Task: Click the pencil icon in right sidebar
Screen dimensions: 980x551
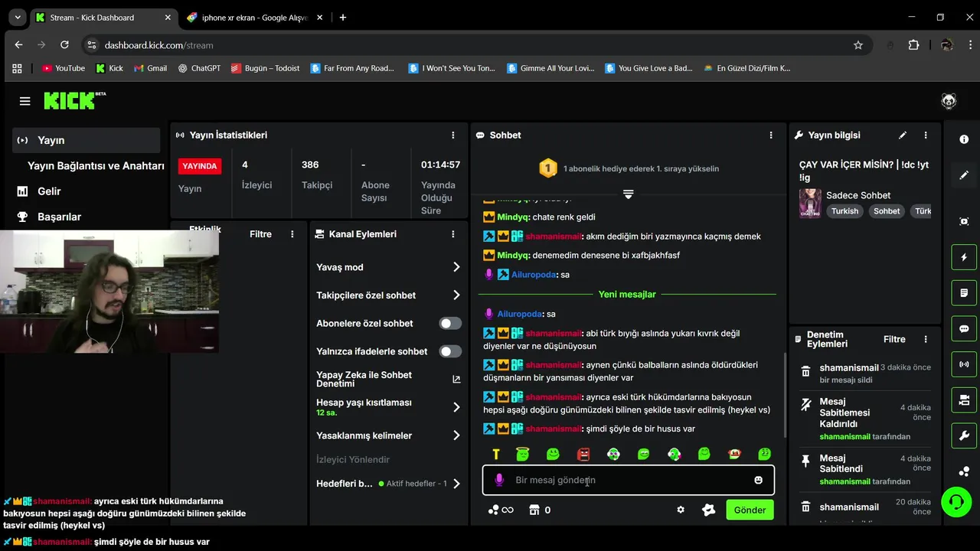Action: [964, 175]
